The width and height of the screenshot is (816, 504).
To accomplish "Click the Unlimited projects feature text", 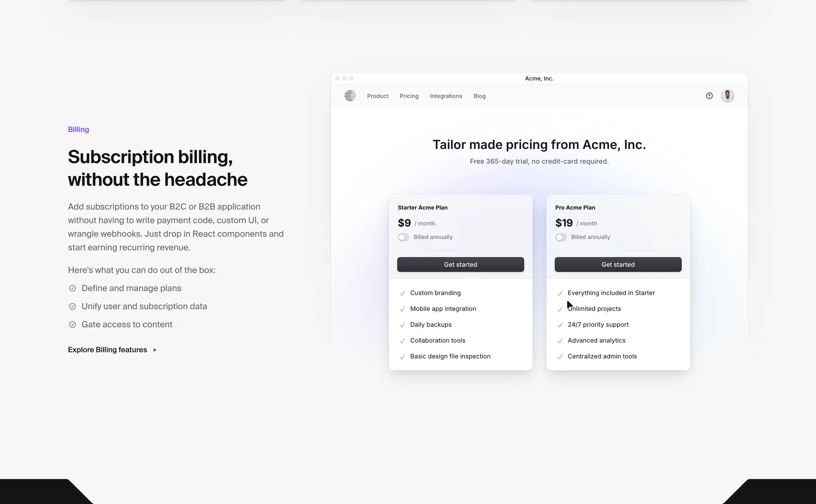I will click(x=594, y=309).
